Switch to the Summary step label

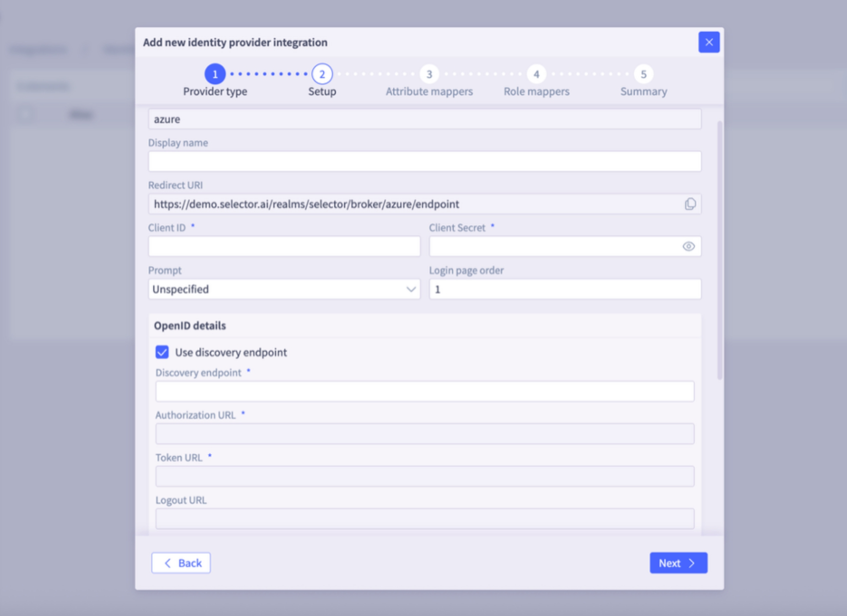click(644, 91)
